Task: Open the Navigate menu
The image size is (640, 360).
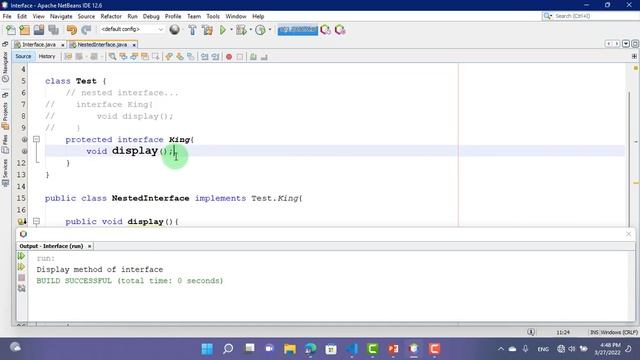Action: coord(61,16)
